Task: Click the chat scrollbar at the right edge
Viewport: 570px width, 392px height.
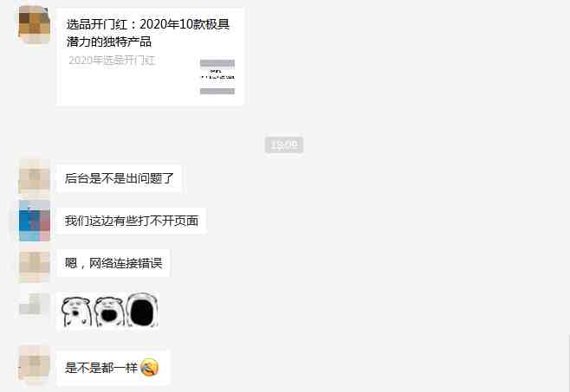Action: [x=568, y=363]
